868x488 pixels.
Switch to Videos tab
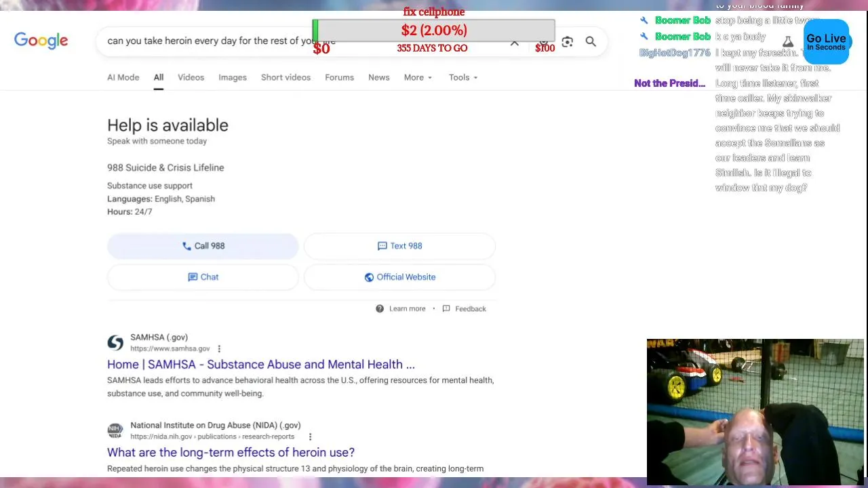[x=191, y=77]
